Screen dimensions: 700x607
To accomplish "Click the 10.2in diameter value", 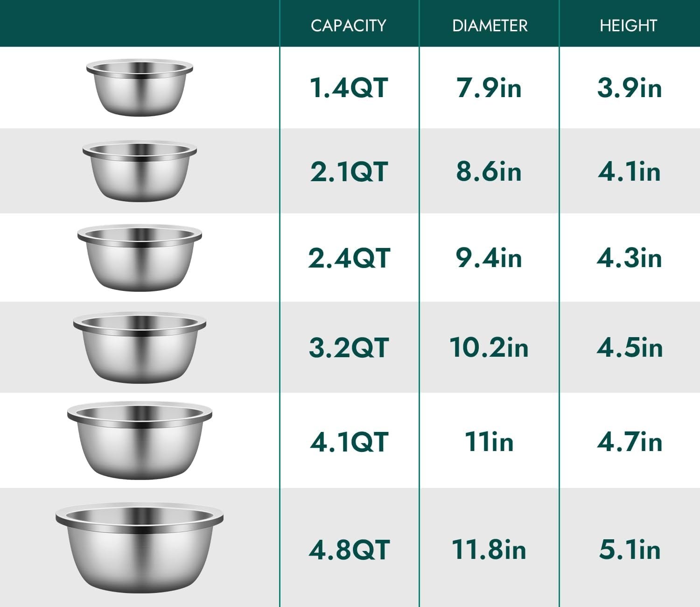I will point(489,347).
